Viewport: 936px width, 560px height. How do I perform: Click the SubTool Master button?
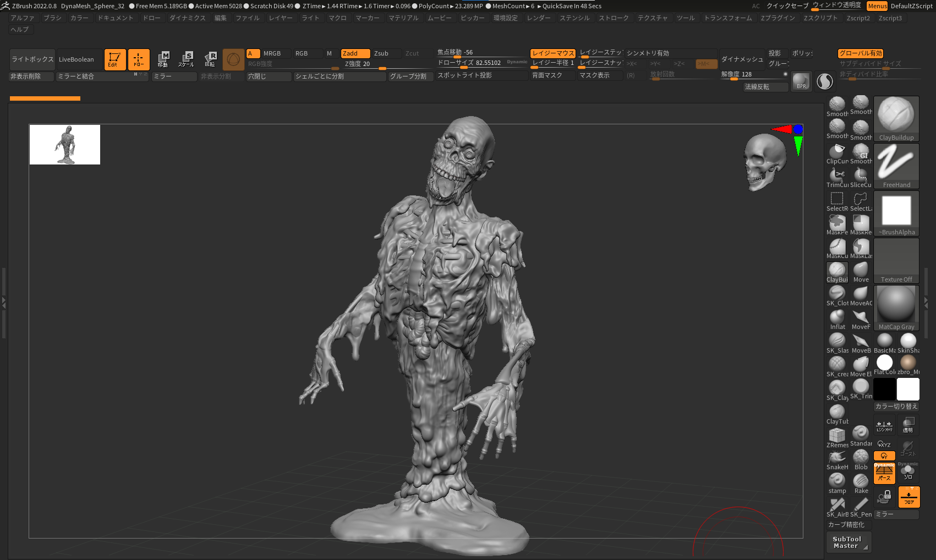pos(847,542)
